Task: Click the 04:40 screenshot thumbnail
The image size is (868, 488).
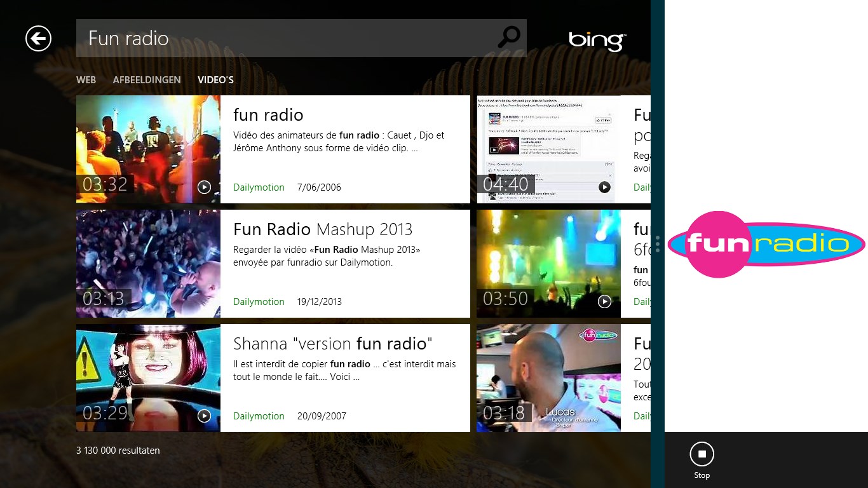Action: [x=548, y=149]
